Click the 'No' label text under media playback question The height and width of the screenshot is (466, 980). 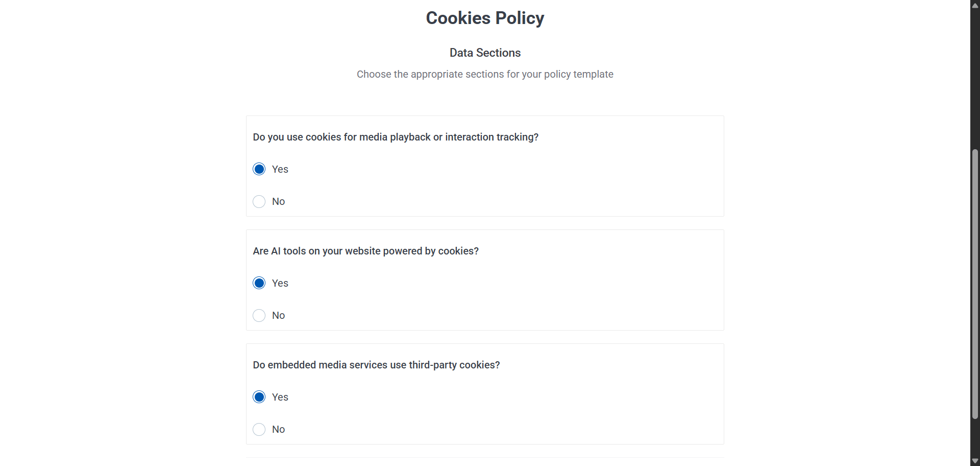pos(278,201)
